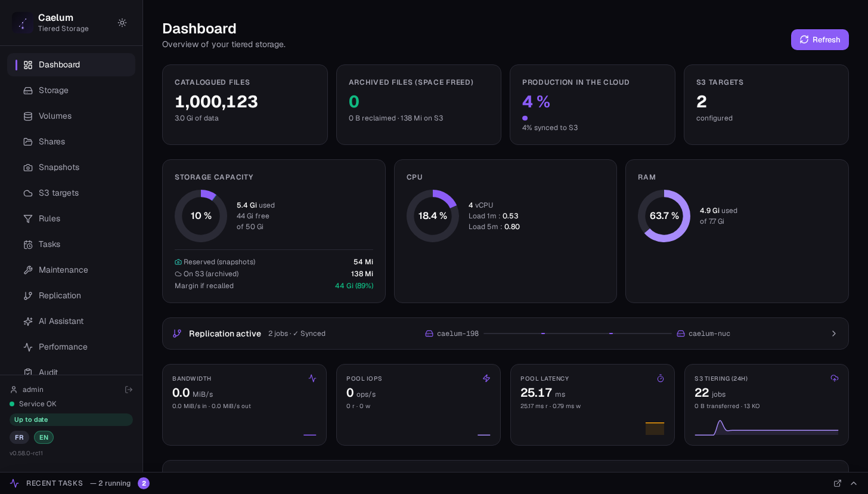The image size is (868, 494).
Task: Click the 'Replication active' label
Action: [x=225, y=334]
